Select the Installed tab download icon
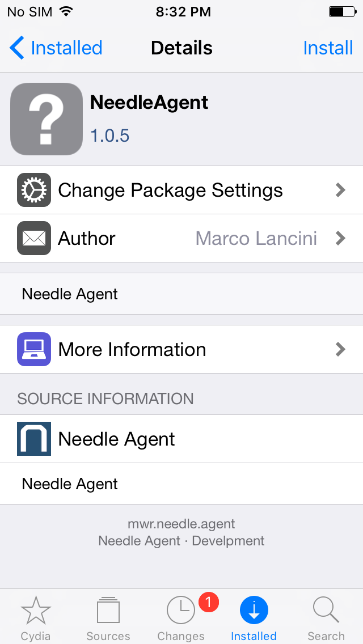 [254, 611]
